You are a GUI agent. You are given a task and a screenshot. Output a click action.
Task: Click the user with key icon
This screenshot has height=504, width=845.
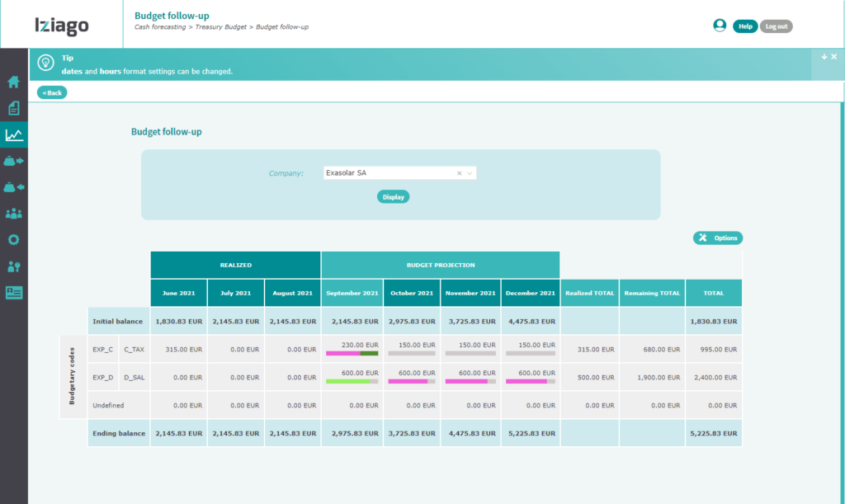tap(13, 266)
